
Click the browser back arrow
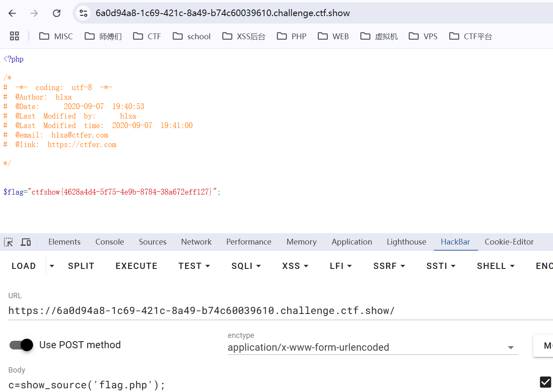12,13
